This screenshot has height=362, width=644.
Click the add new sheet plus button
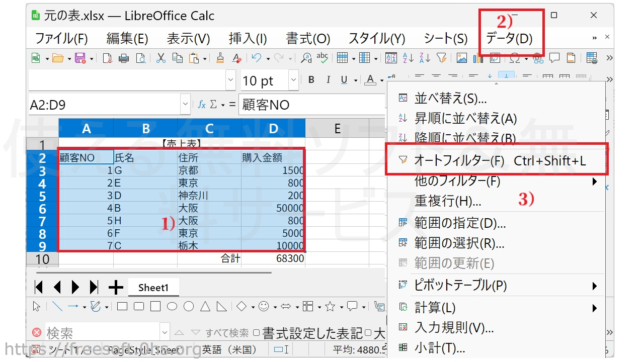pyautogui.click(x=116, y=288)
